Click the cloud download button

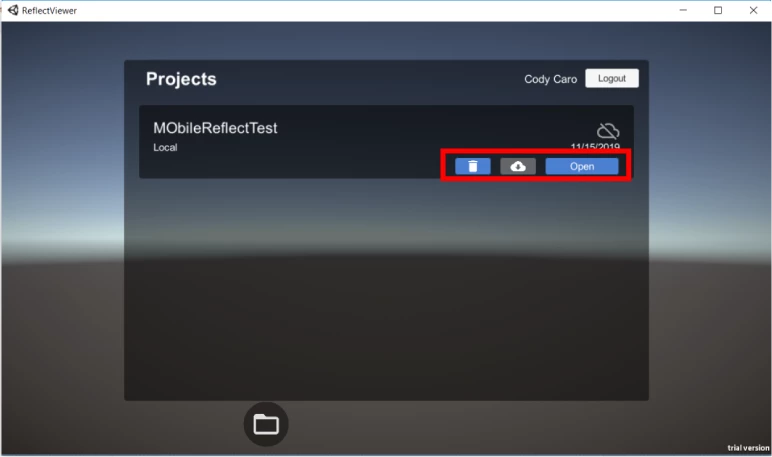point(518,166)
